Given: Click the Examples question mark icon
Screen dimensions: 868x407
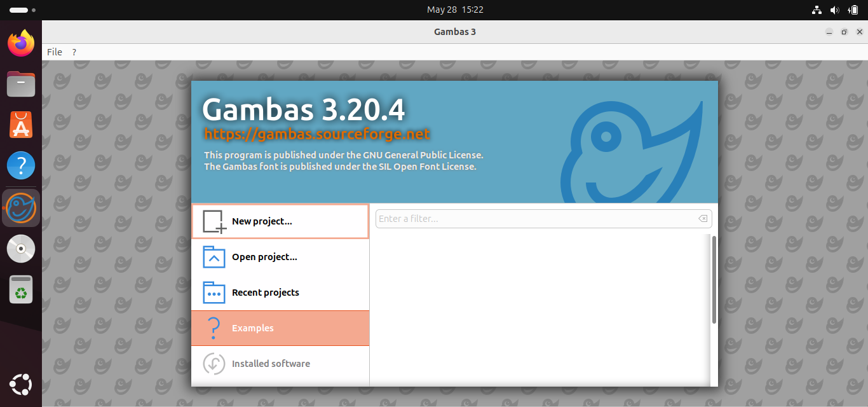Looking at the screenshot, I should tap(214, 328).
